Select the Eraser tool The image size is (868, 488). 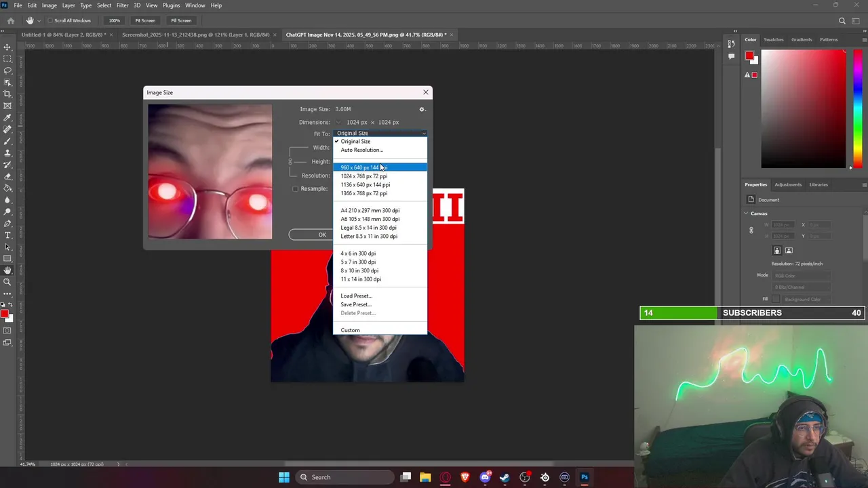point(7,176)
